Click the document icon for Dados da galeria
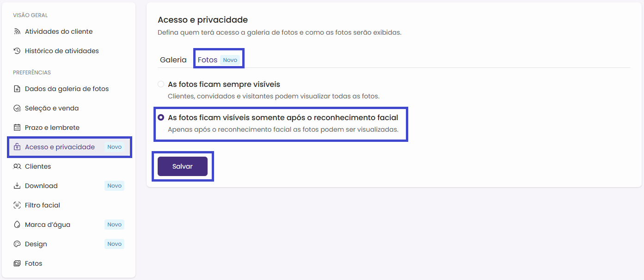Screen dimensions: 644x280 [x=17, y=89]
